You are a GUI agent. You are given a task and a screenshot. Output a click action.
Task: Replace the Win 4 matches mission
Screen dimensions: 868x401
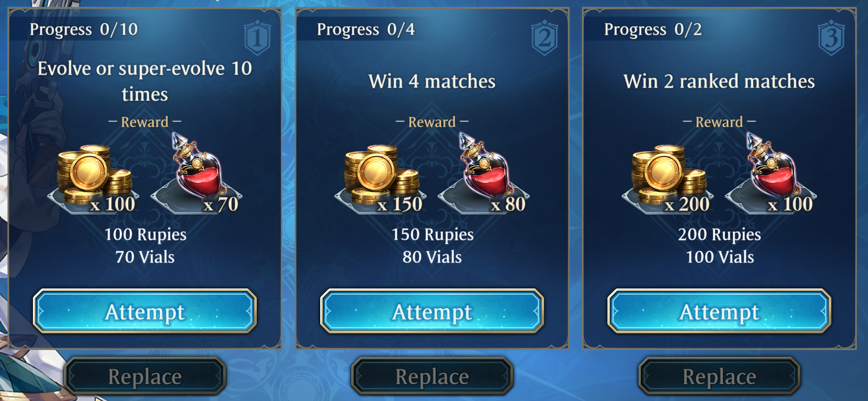(432, 376)
